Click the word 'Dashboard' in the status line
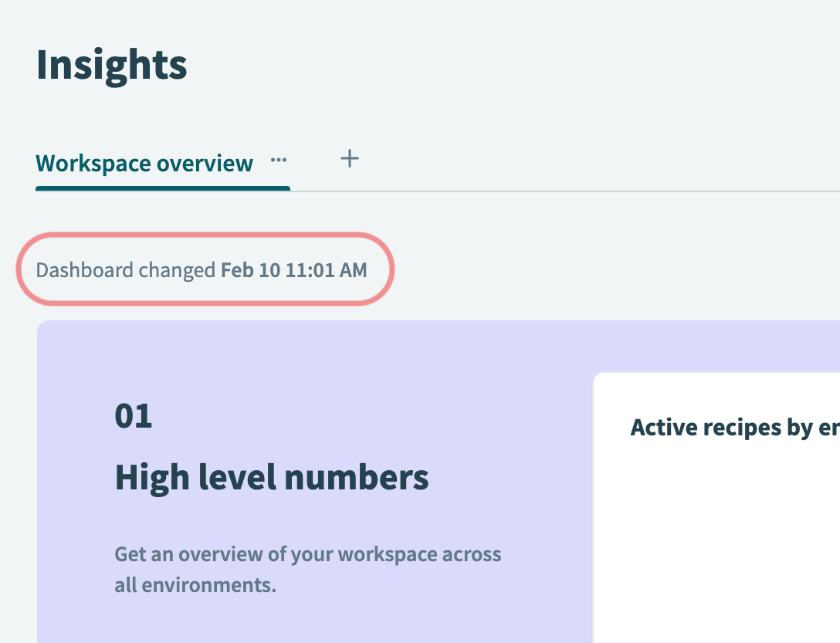This screenshot has height=643, width=840. tap(85, 270)
